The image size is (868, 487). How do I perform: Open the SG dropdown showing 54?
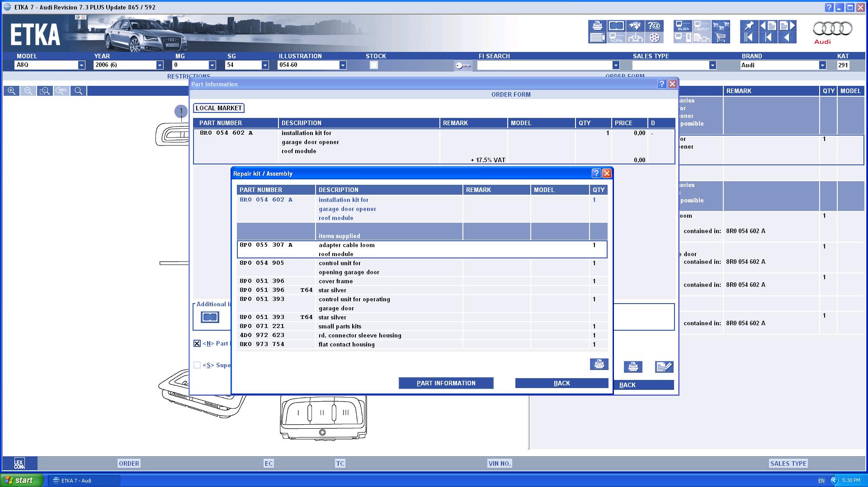pyautogui.click(x=265, y=65)
